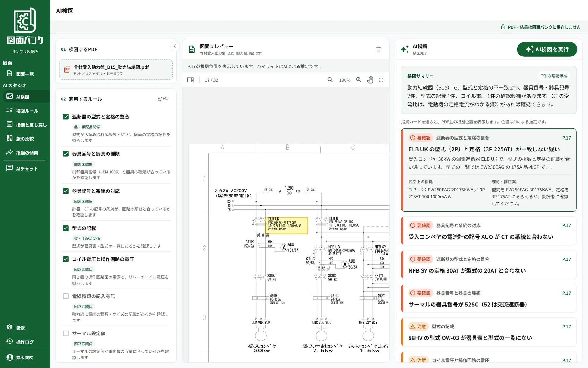
Task: Open finding サーマルの器具番号が 52SC
Action: point(489,298)
